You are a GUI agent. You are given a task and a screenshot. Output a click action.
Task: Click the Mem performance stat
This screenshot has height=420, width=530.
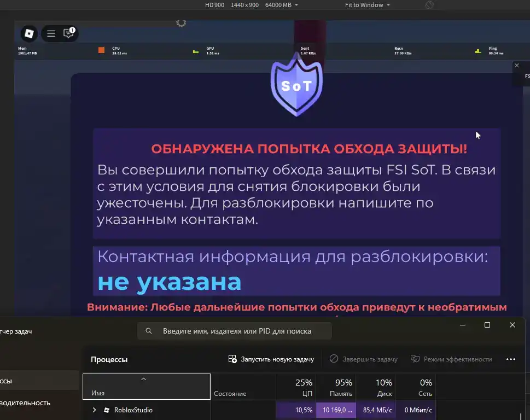(27, 51)
